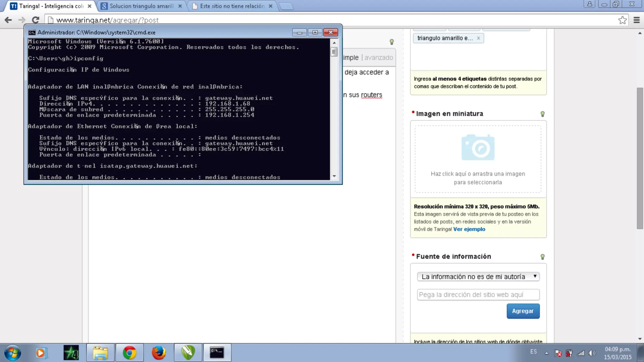Click the red flag tray icon
The height and width of the screenshot is (362, 644).
point(558,353)
